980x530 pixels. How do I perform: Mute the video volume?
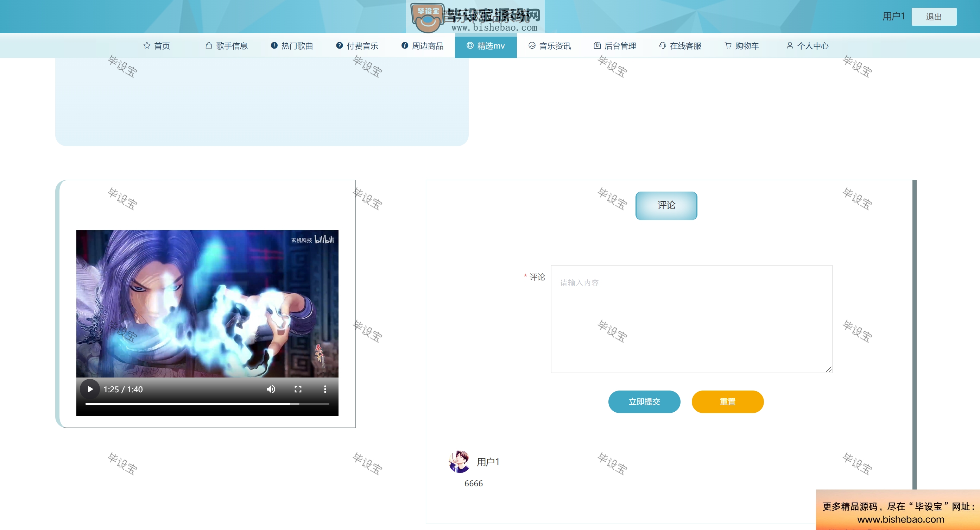click(271, 389)
